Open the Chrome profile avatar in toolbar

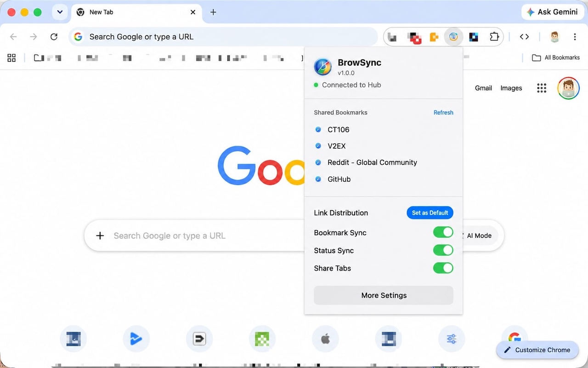(x=554, y=37)
